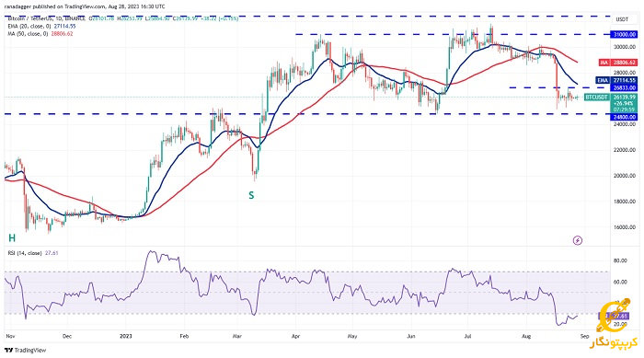Click the Nov label on time axis

10,336
